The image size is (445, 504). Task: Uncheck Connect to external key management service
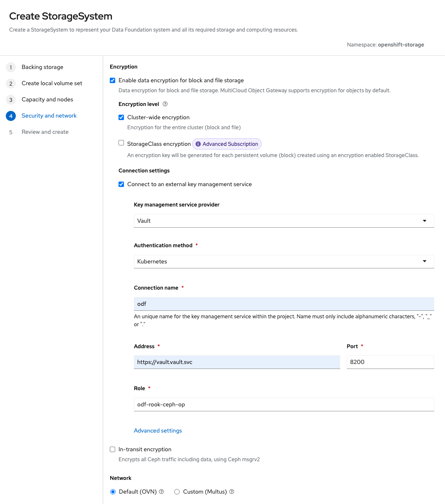(121, 184)
